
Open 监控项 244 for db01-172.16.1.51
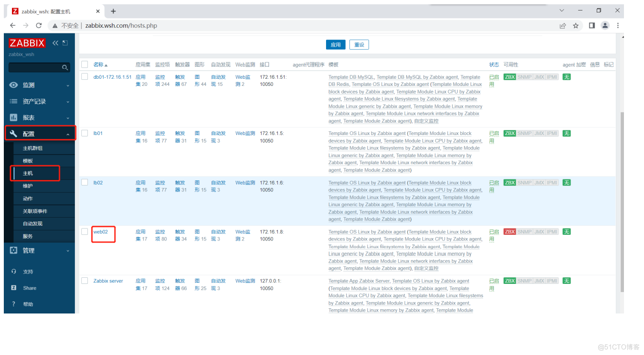pos(162,81)
